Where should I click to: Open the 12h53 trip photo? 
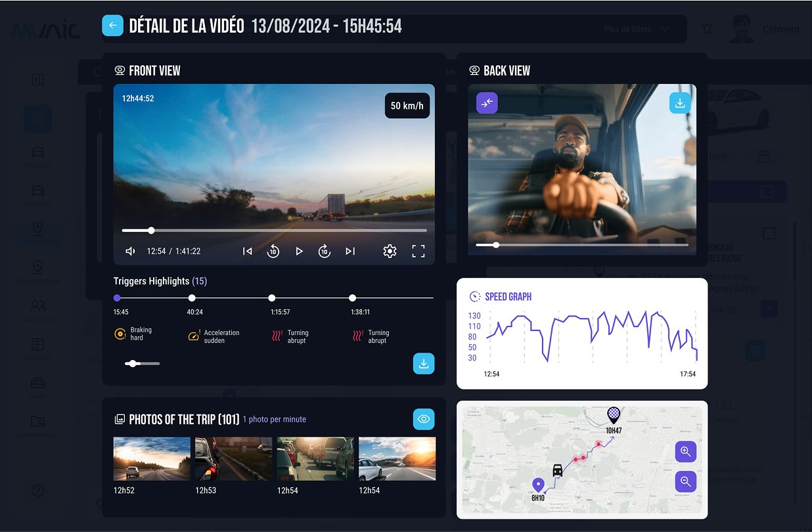click(x=233, y=459)
